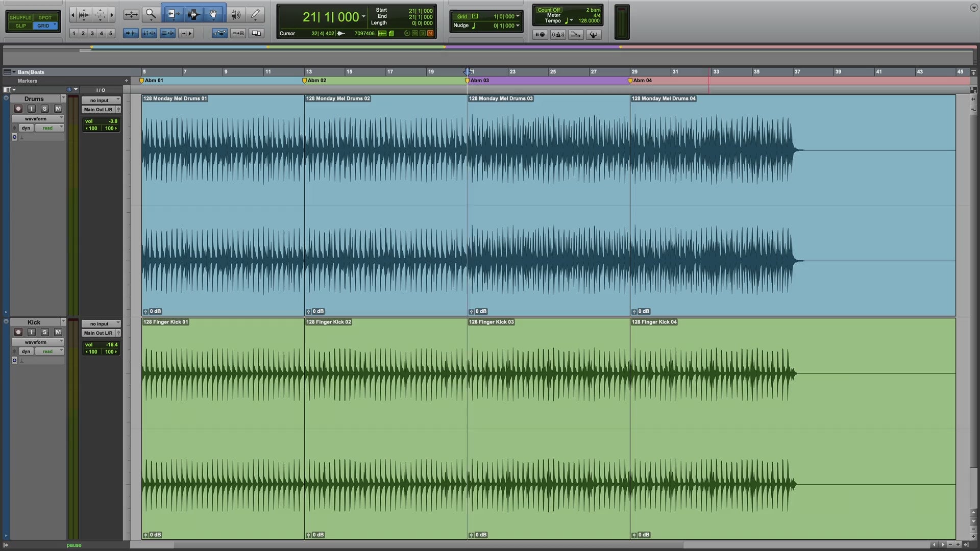This screenshot has height=551, width=980.
Task: Toggle input monitoring on Drums track
Action: click(x=32, y=109)
